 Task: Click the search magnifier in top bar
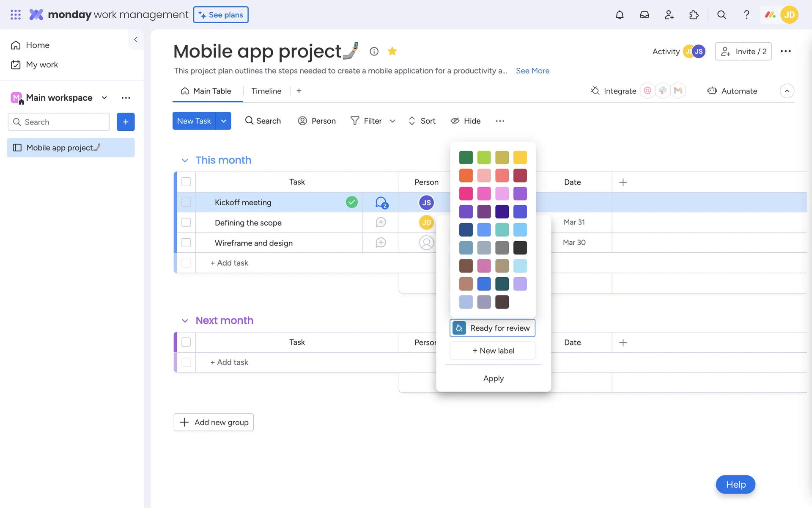point(721,15)
